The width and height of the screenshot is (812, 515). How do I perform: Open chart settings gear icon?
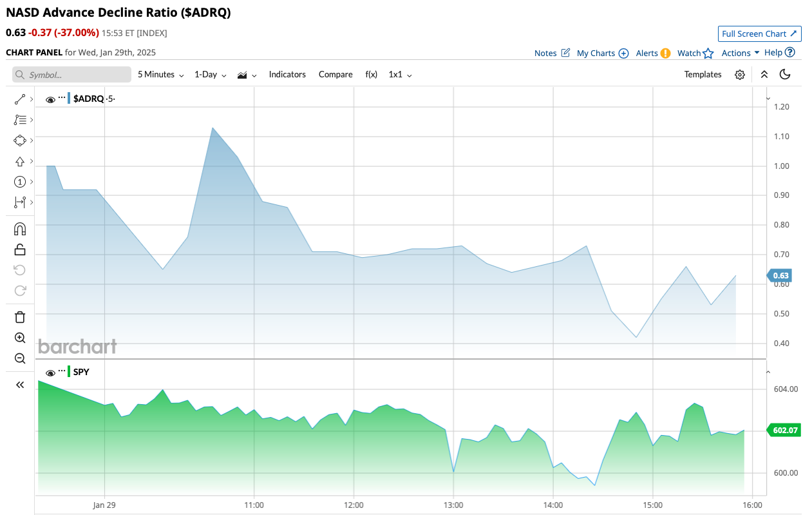pyautogui.click(x=740, y=75)
